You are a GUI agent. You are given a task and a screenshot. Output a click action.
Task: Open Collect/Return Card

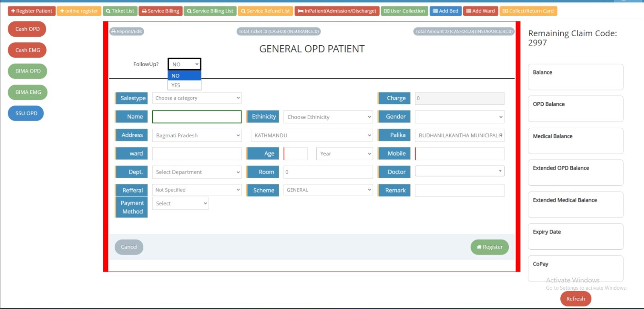(528, 11)
